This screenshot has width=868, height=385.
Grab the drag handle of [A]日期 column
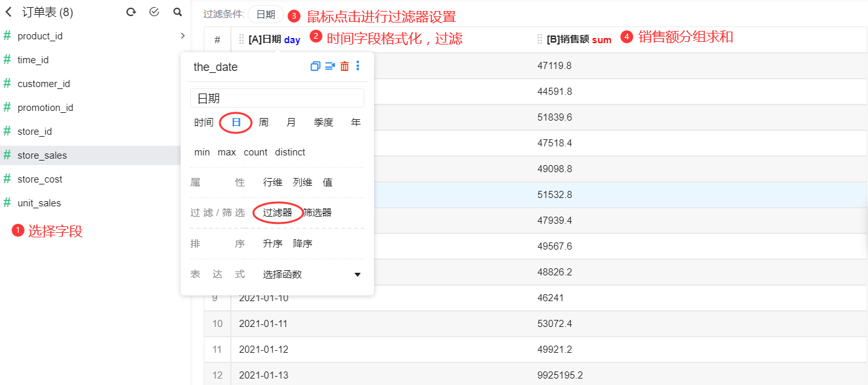(242, 39)
